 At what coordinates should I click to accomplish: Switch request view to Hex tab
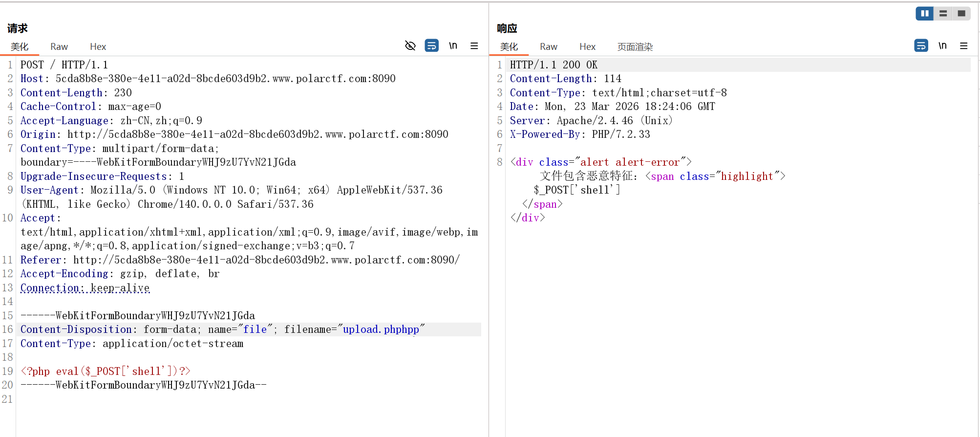98,47
